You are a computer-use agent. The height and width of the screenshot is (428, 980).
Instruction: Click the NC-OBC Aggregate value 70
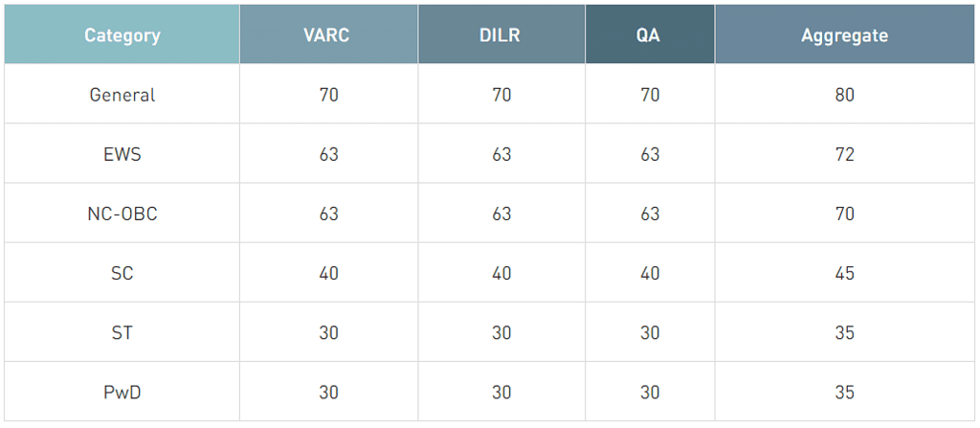[x=844, y=214]
